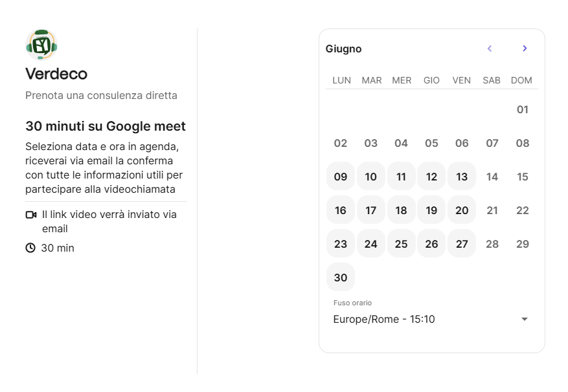The height and width of the screenshot is (392, 568).
Task: Pick Wednesday June 18
Action: [x=401, y=210]
